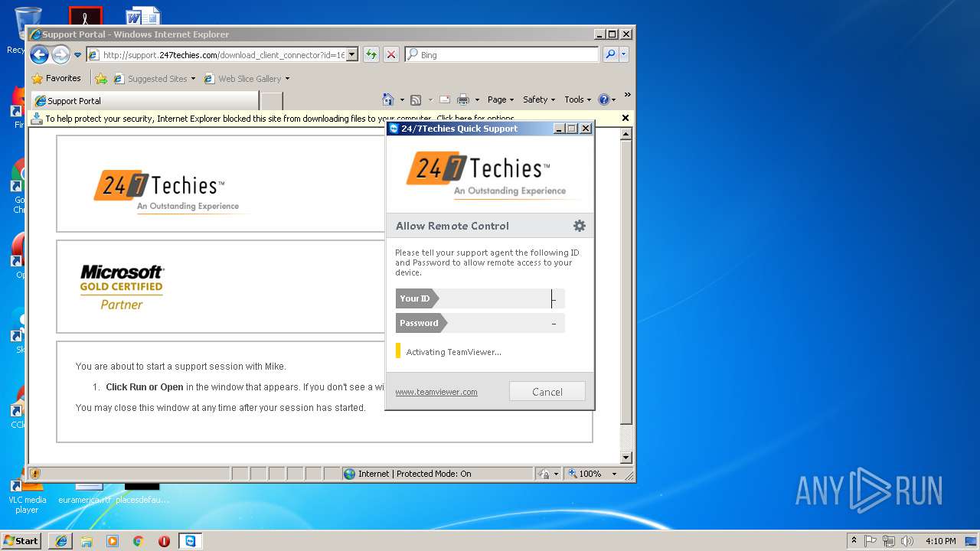The height and width of the screenshot is (551, 980).
Task: Open zoom level 100% dropdown
Action: coord(614,474)
